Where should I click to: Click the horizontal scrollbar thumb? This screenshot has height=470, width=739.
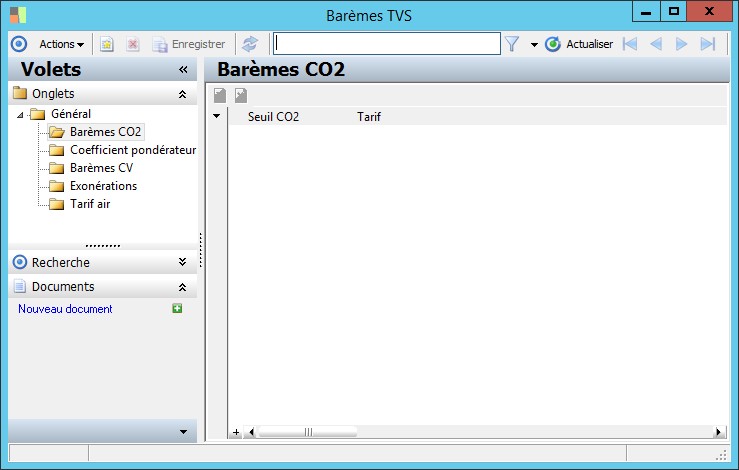[x=308, y=432]
